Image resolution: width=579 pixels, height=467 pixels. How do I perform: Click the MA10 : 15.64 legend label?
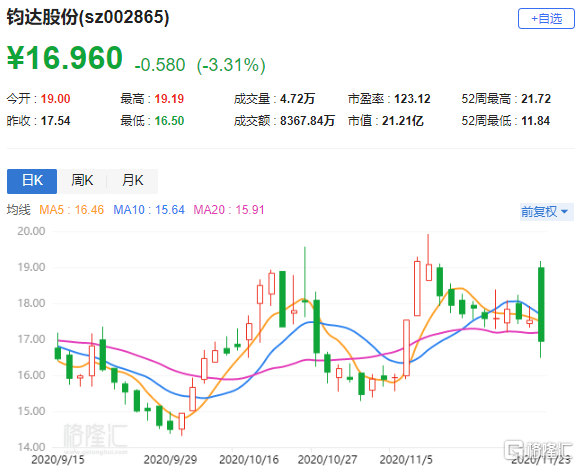pyautogui.click(x=149, y=210)
